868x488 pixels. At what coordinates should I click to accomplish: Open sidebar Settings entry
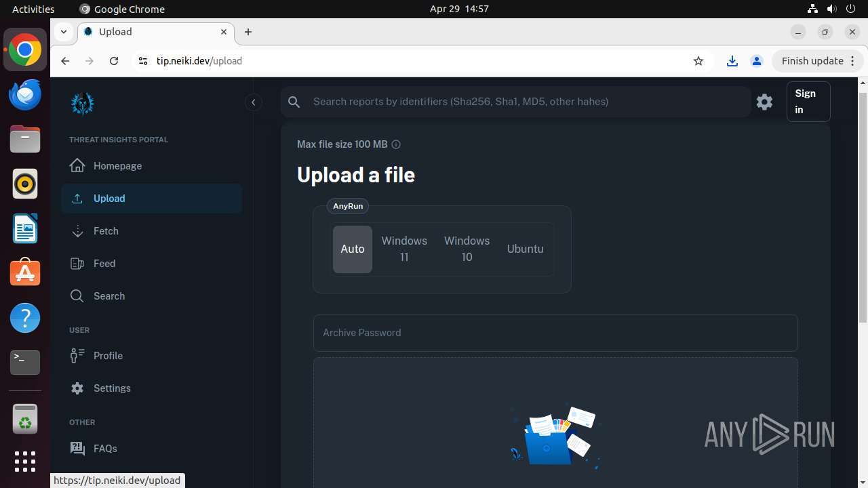pos(151,388)
